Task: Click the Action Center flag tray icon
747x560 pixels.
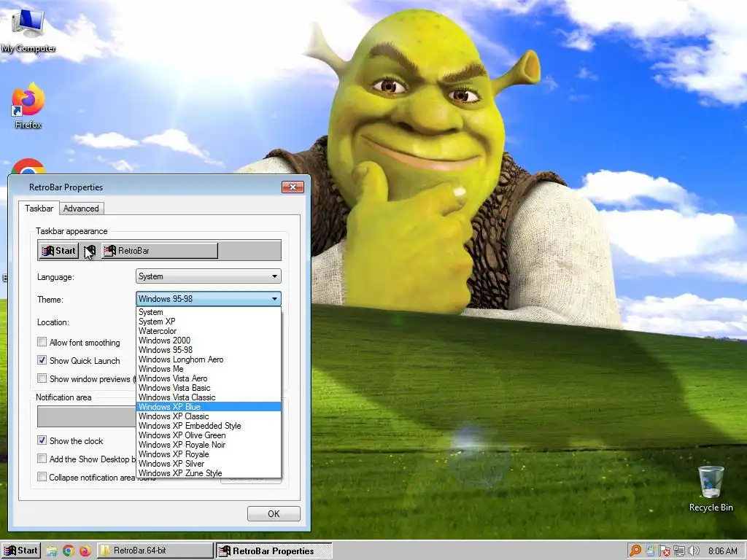Action: click(664, 551)
